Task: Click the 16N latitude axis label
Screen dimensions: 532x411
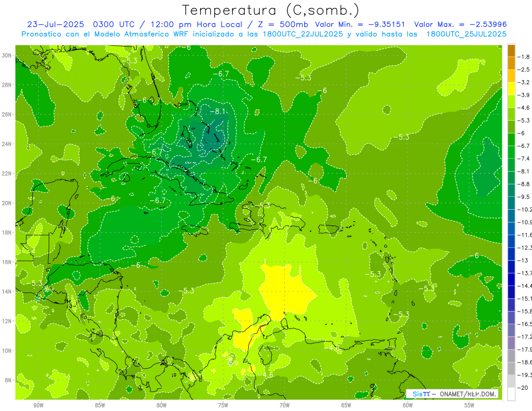Action: [x=7, y=262]
